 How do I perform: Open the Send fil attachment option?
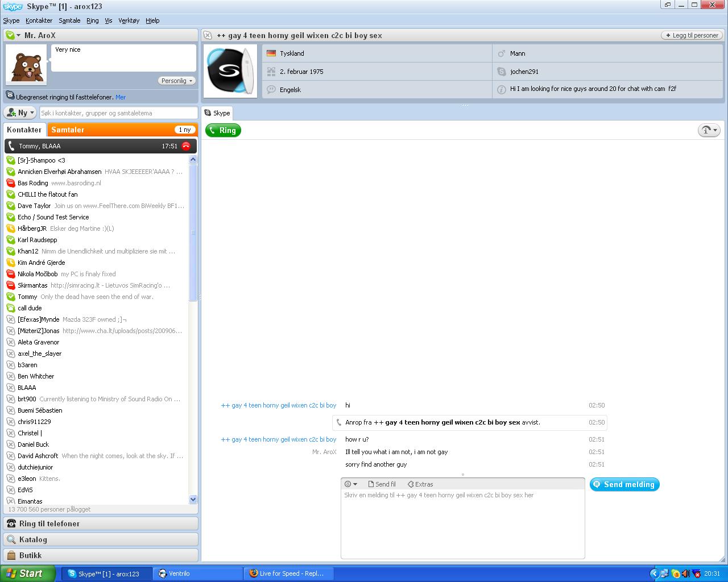382,484
